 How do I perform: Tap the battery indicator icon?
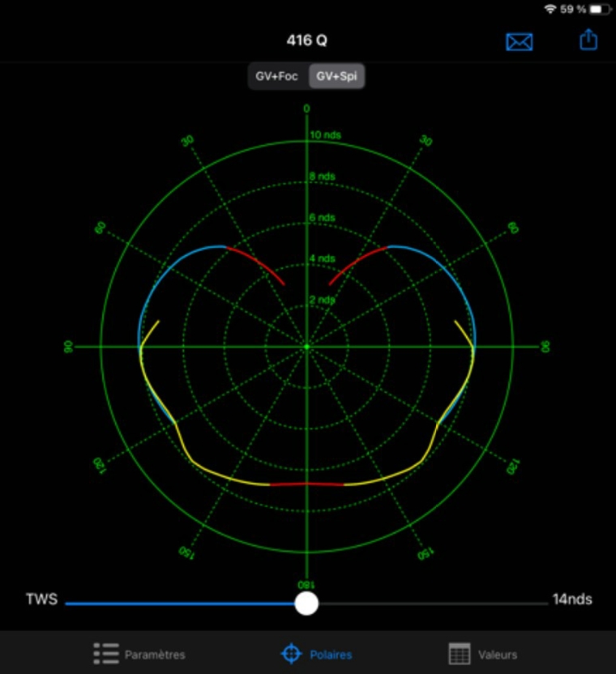click(601, 9)
